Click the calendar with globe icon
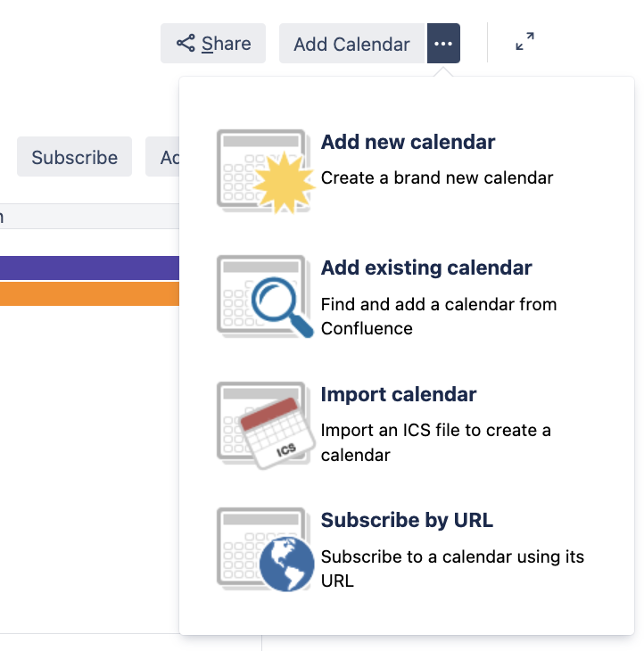Viewport: 644px width, 651px height. click(265, 549)
